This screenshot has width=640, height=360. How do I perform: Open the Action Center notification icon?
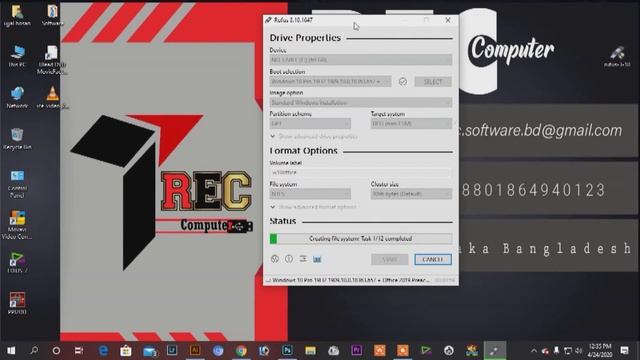(x=624, y=350)
